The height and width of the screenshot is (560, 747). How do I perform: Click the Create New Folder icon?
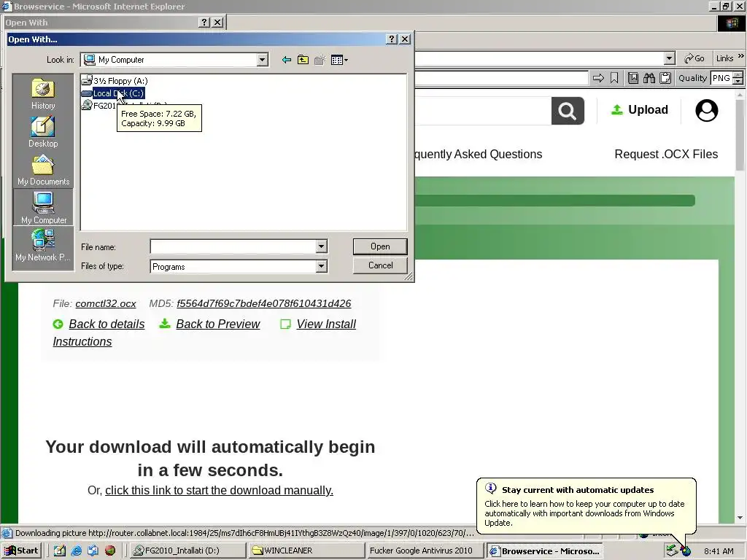click(320, 60)
